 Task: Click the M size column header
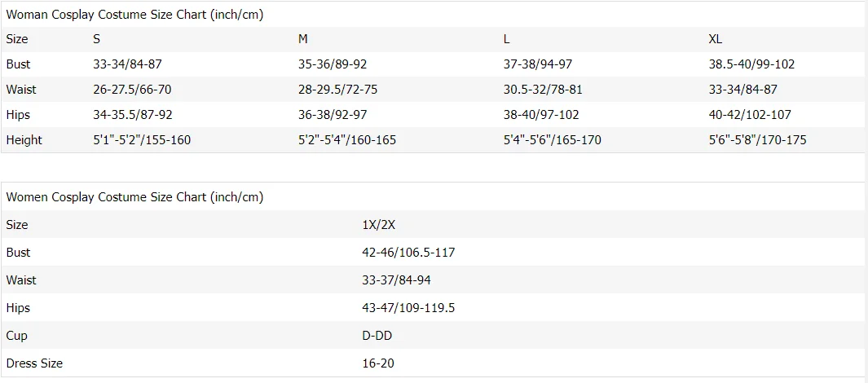tap(303, 39)
